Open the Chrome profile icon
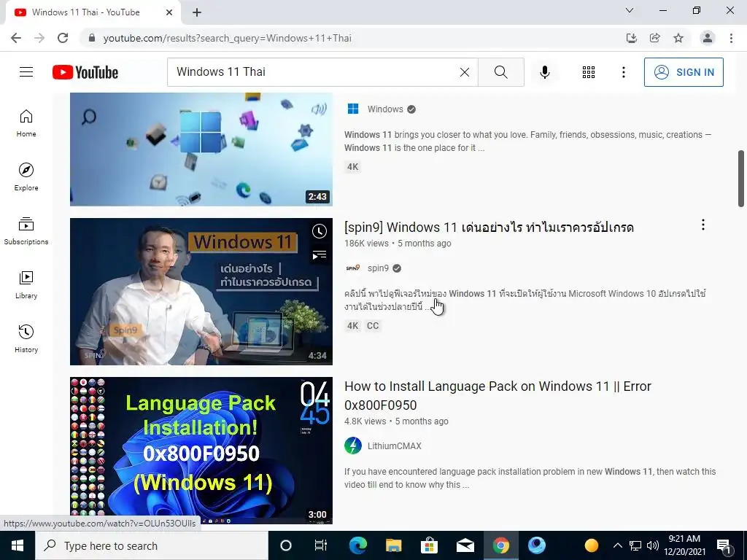747x560 pixels. coord(708,38)
